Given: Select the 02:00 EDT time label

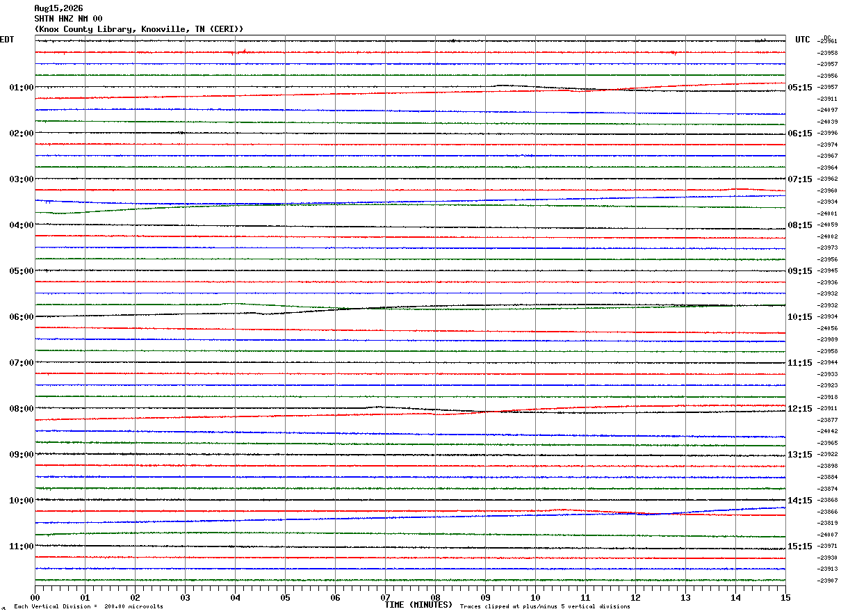Looking at the screenshot, I should [x=22, y=133].
